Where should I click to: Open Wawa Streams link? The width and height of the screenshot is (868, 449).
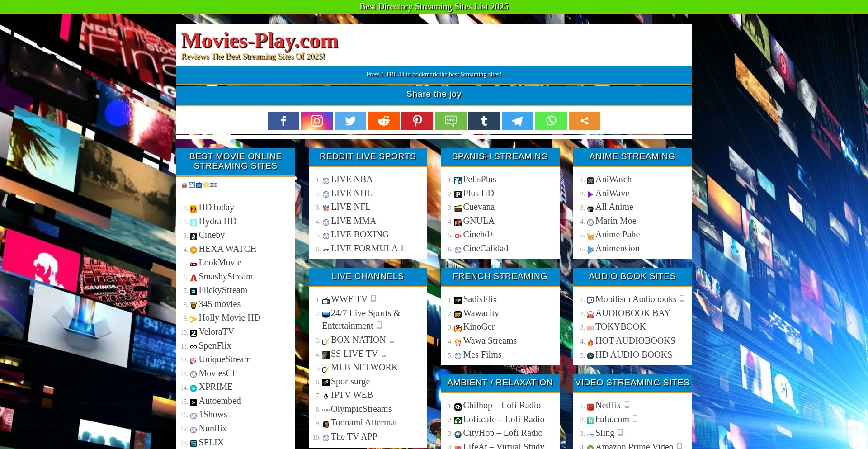pyautogui.click(x=490, y=341)
